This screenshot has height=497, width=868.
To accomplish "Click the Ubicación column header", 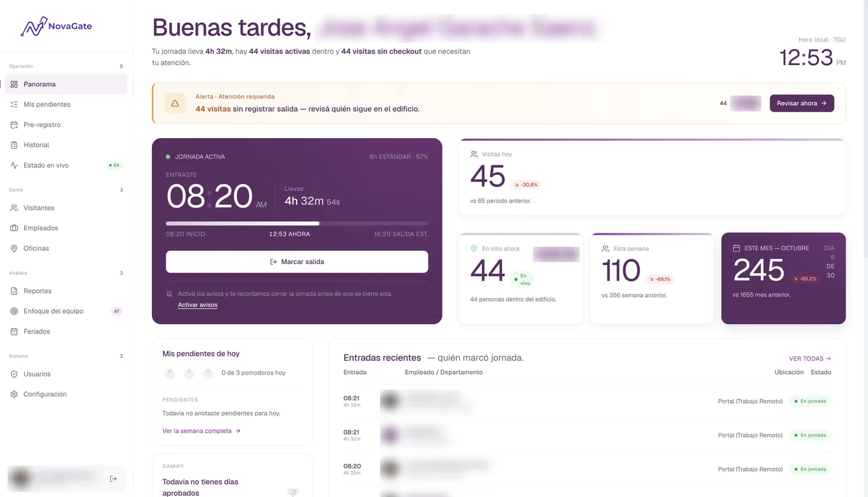I will point(789,372).
